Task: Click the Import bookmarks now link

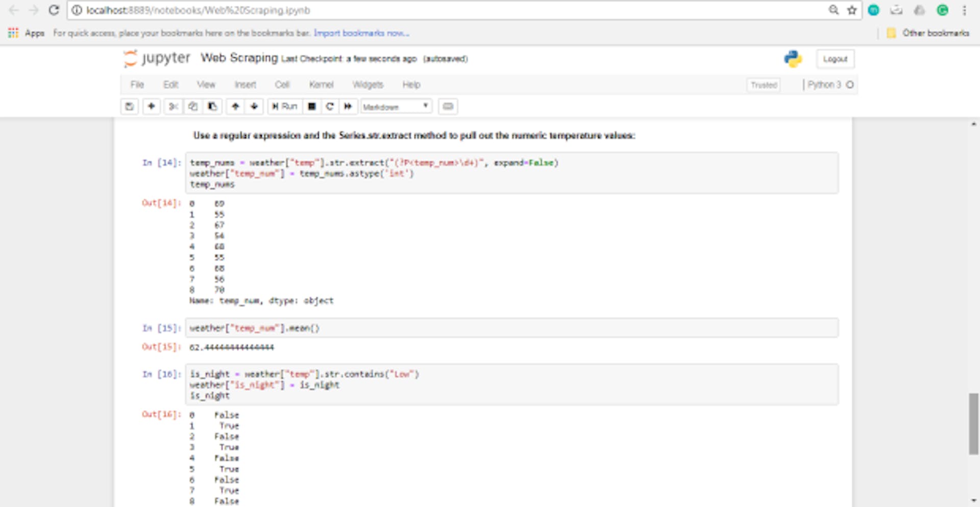Action: (361, 33)
